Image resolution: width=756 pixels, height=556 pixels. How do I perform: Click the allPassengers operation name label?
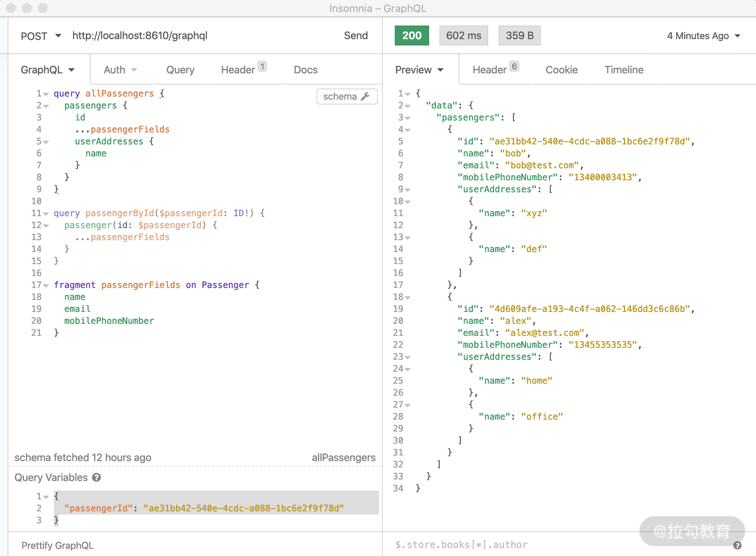tap(343, 457)
